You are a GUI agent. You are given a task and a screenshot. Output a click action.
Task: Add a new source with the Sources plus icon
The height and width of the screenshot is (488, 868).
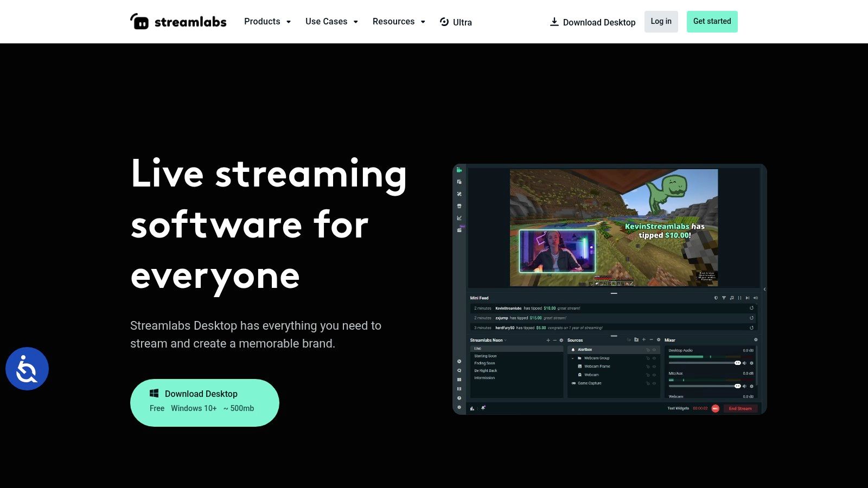(644, 339)
